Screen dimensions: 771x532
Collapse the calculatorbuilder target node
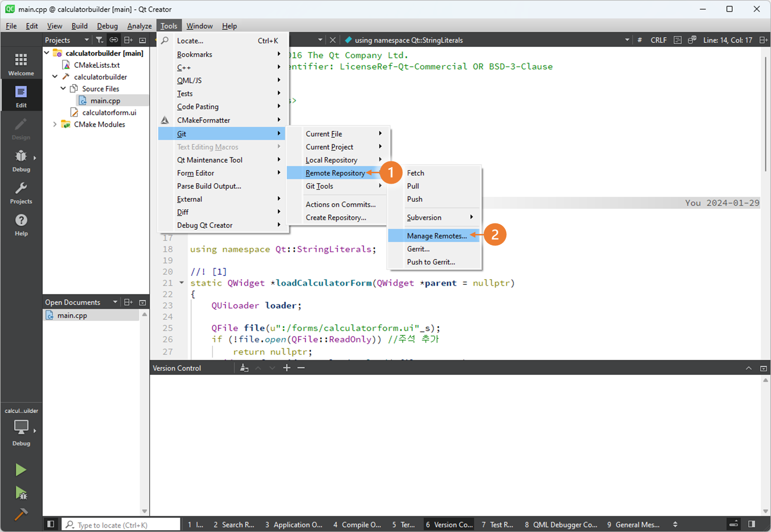(x=55, y=76)
